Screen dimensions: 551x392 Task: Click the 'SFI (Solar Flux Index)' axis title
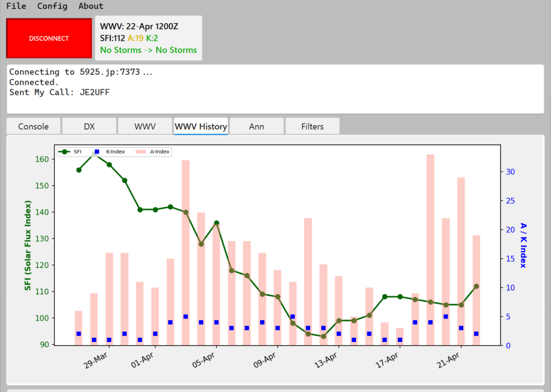(x=28, y=245)
